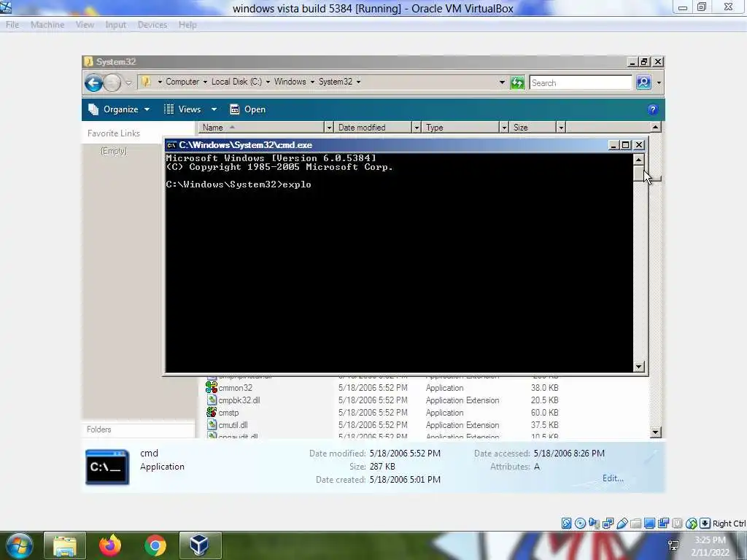Open the Views dropdown arrow
This screenshot has height=560, width=747.
pyautogui.click(x=214, y=109)
